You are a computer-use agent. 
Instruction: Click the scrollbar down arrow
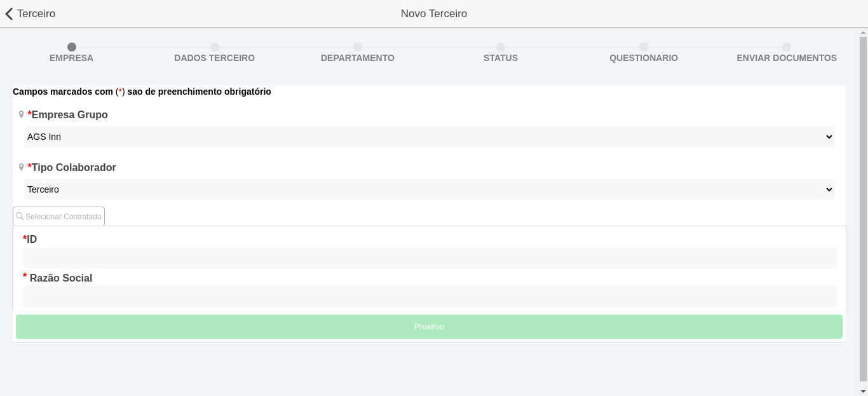(863, 391)
